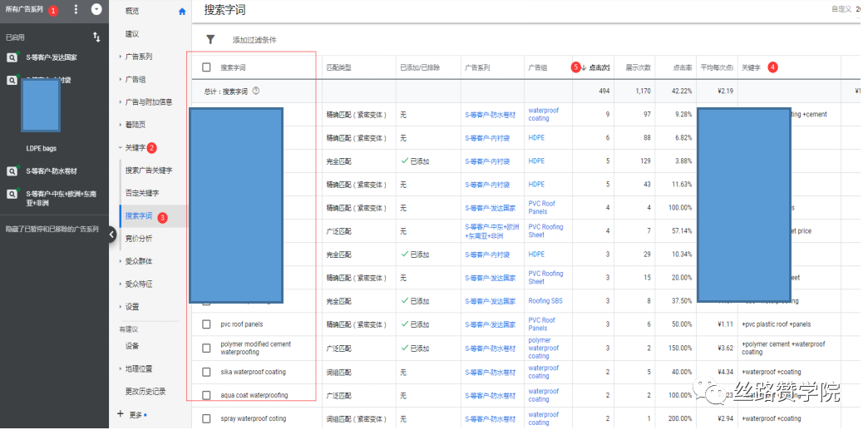Toggle the select-all checkbox in table header
This screenshot has height=430, width=868.
[x=206, y=67]
